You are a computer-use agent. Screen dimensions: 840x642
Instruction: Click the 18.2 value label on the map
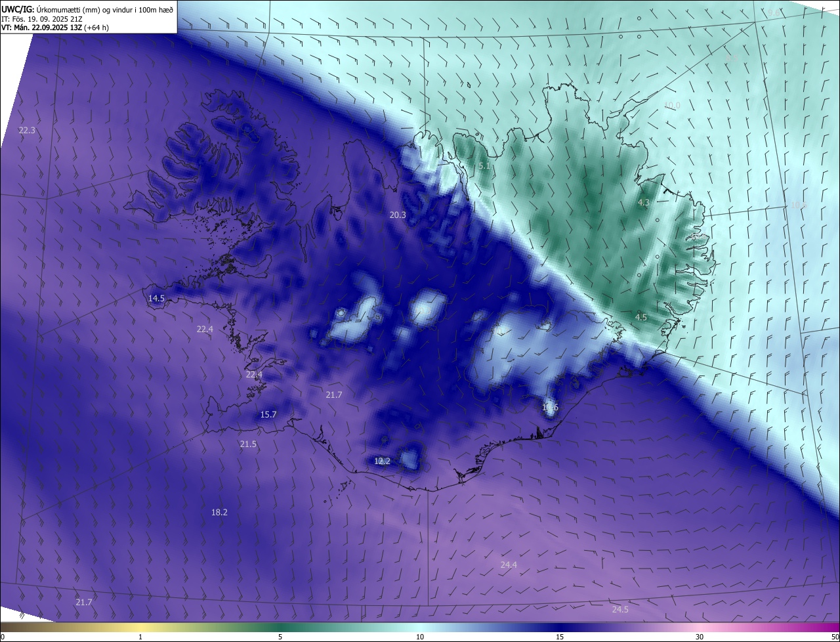click(219, 512)
